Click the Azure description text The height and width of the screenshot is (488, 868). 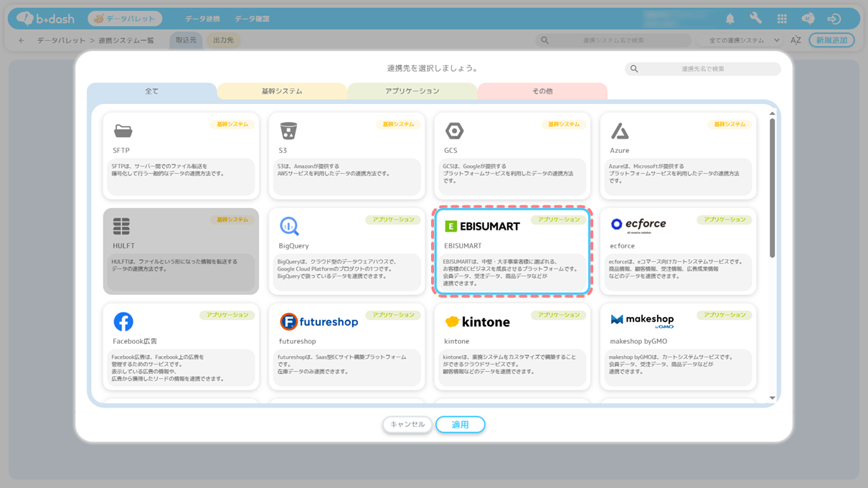[x=674, y=174]
